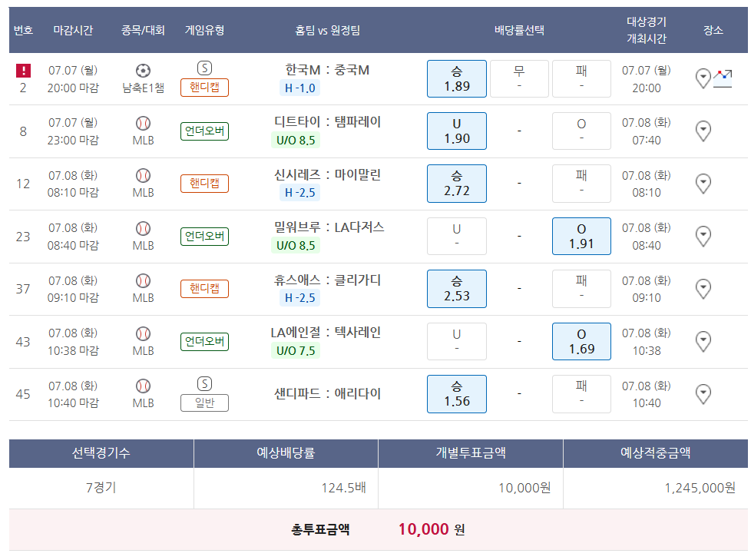This screenshot has width=751, height=560.
Task: Click the baseball icon in the 밀워브루 row
Action: [x=143, y=228]
